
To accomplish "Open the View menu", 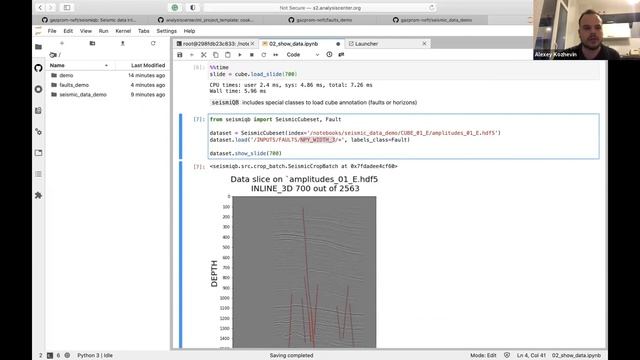I will coord(86,31).
